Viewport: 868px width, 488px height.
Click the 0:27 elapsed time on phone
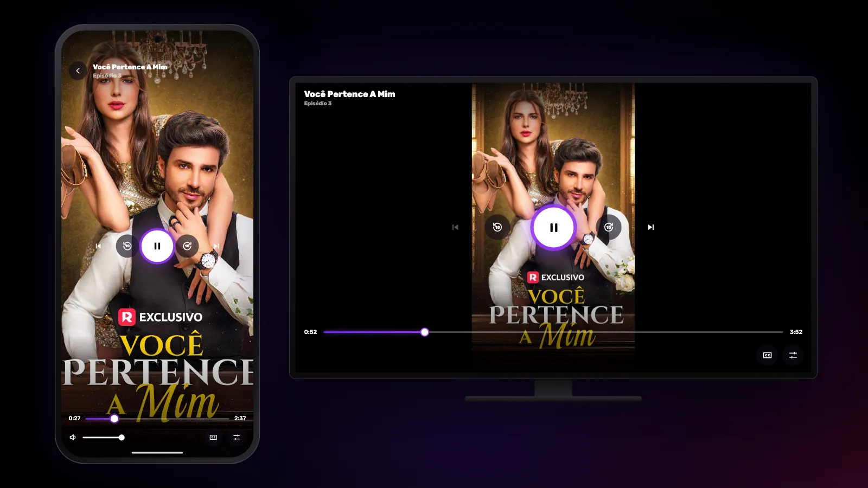point(74,419)
